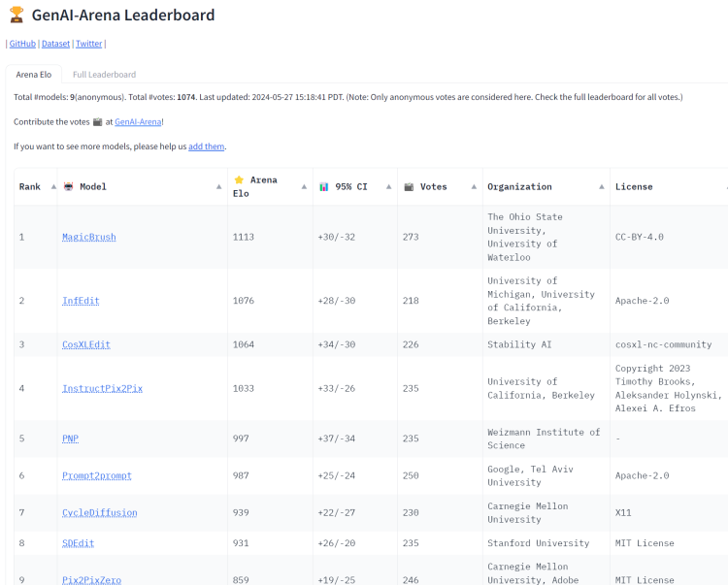
Task: Click the ballot icon after 'Contribute the votes'
Action: point(97,122)
